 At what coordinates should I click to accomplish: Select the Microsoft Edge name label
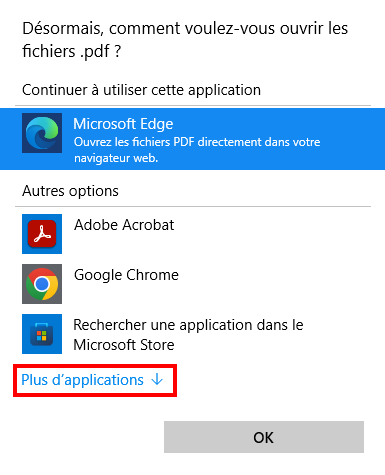tap(123, 124)
